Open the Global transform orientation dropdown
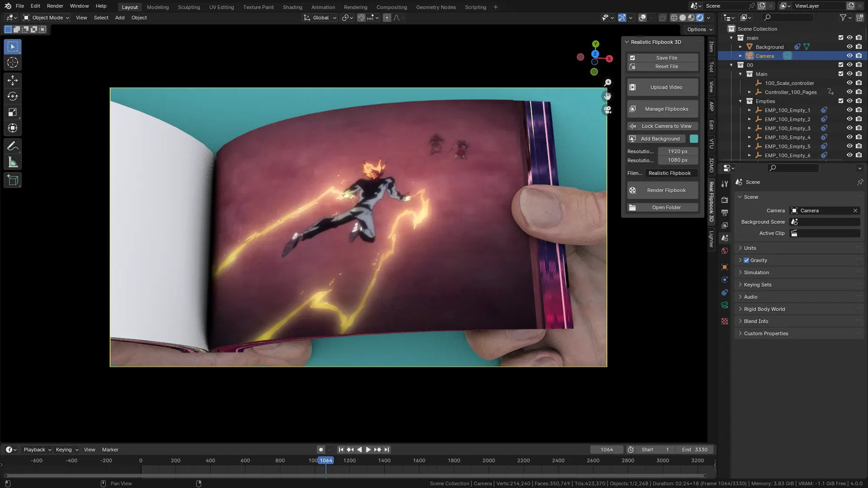The height and width of the screenshot is (488, 868). tap(320, 17)
